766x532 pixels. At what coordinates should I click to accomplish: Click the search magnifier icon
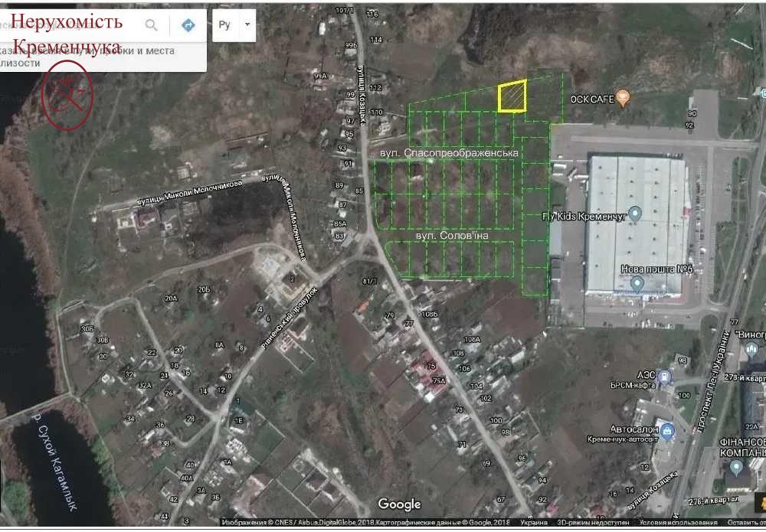pyautogui.click(x=152, y=25)
